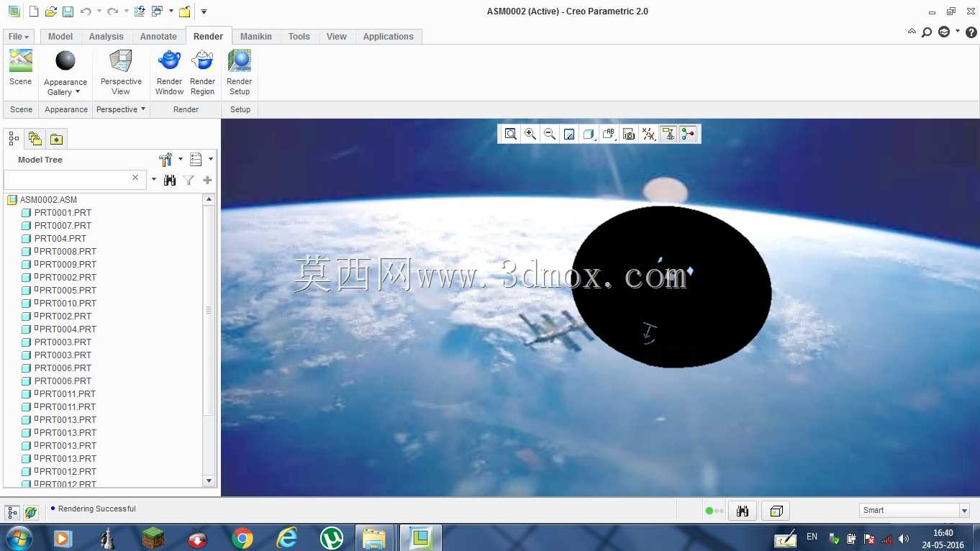Switch to the Manikin ribbon tab
This screenshot has width=980, height=551.
pyautogui.click(x=256, y=37)
